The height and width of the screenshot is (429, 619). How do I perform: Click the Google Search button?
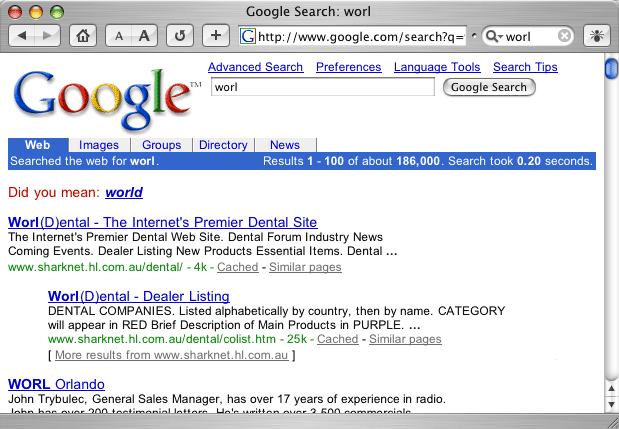pos(489,87)
